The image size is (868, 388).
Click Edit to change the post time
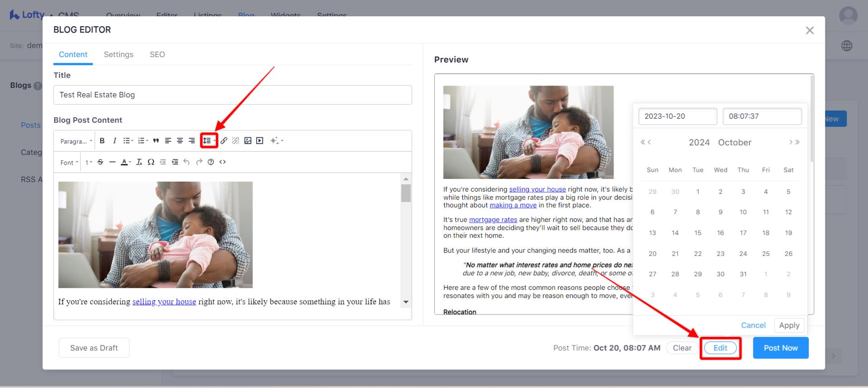720,348
